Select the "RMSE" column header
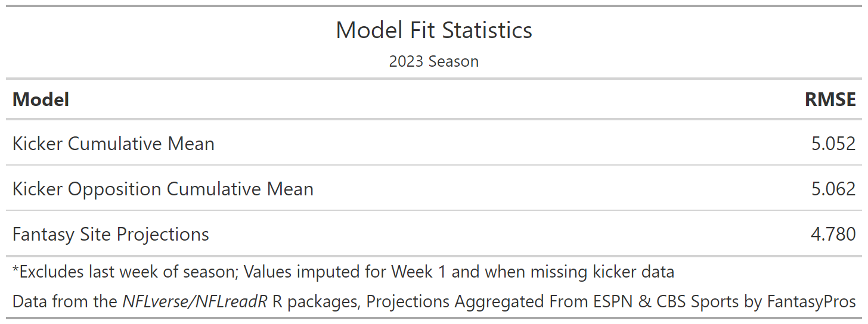 [830, 99]
